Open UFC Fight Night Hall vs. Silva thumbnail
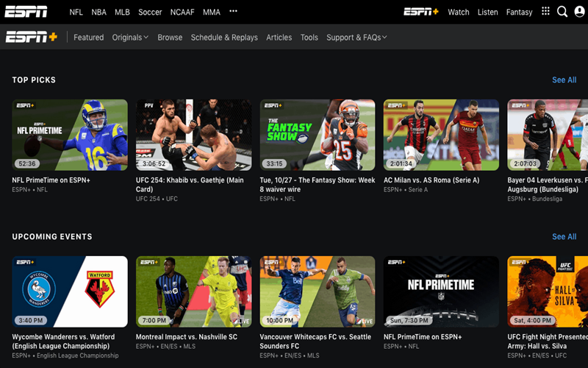Viewport: 588px width, 368px height. [x=548, y=291]
